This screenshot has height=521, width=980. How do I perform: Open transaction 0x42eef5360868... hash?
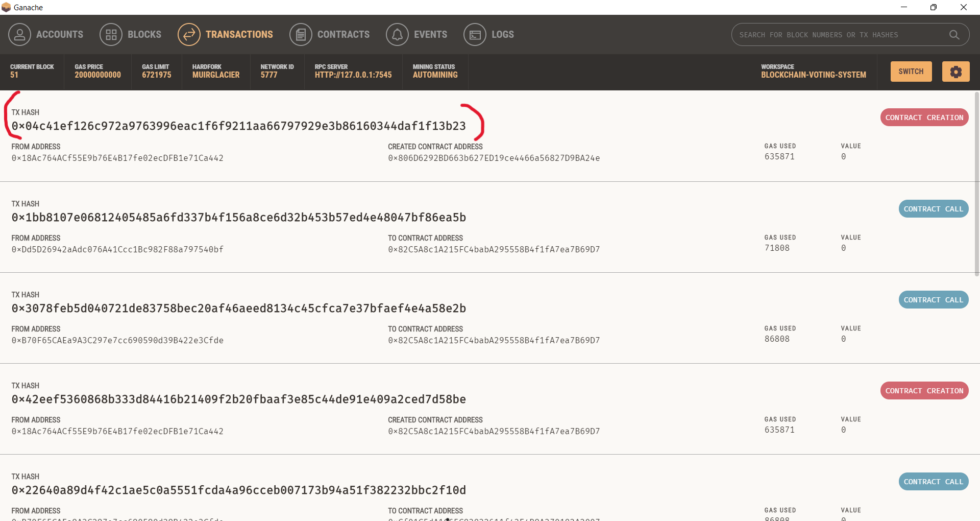click(x=239, y=399)
